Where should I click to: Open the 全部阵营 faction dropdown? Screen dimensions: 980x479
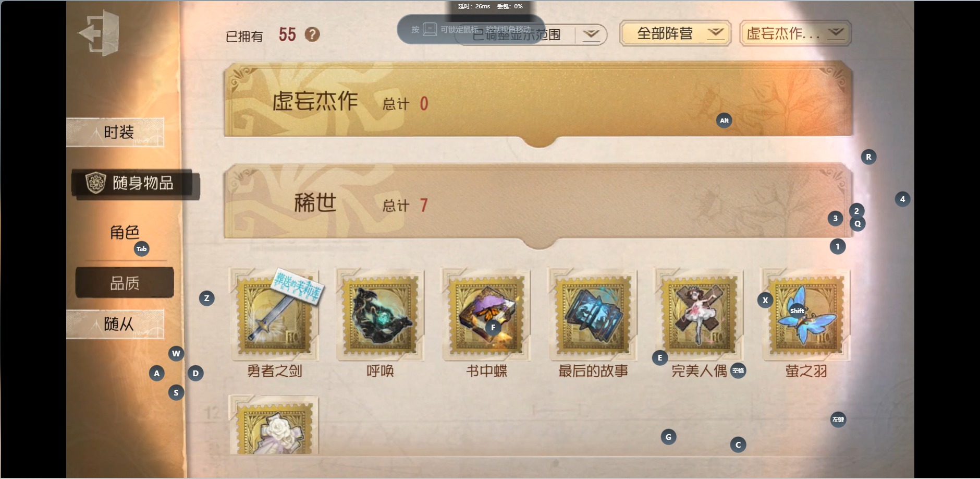point(675,33)
